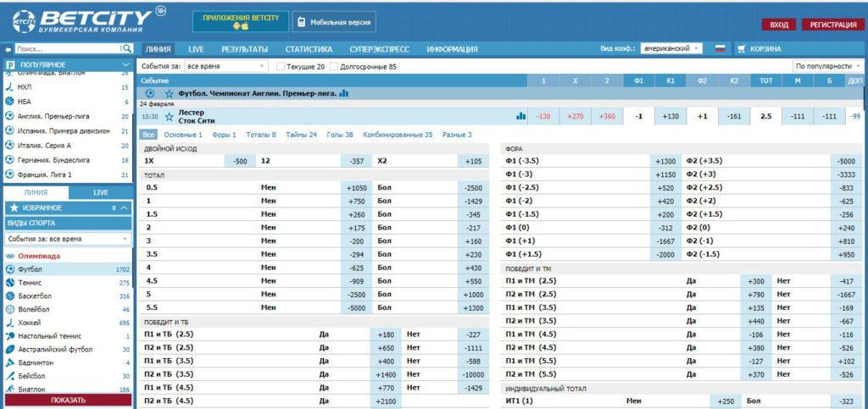Star the Премьер-лига championship header

pos(170,93)
